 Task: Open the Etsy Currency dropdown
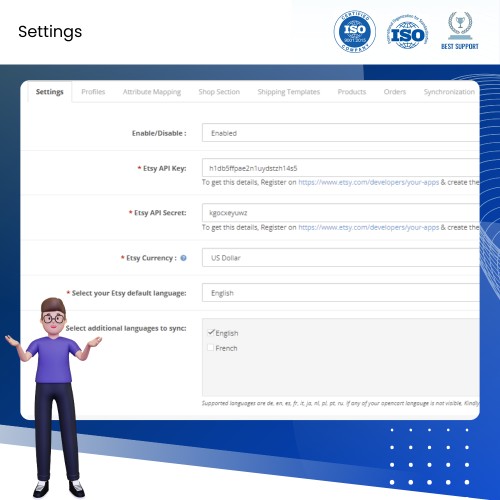(341, 257)
